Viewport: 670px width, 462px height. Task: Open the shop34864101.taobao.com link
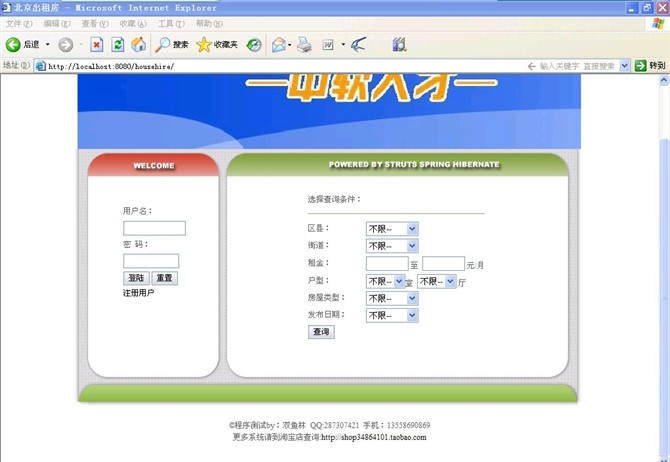coord(373,437)
